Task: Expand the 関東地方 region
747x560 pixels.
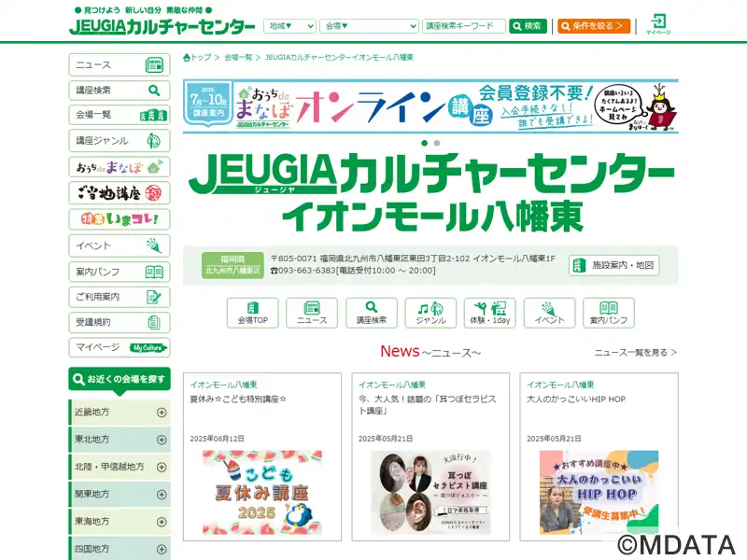Action: pyautogui.click(x=120, y=495)
